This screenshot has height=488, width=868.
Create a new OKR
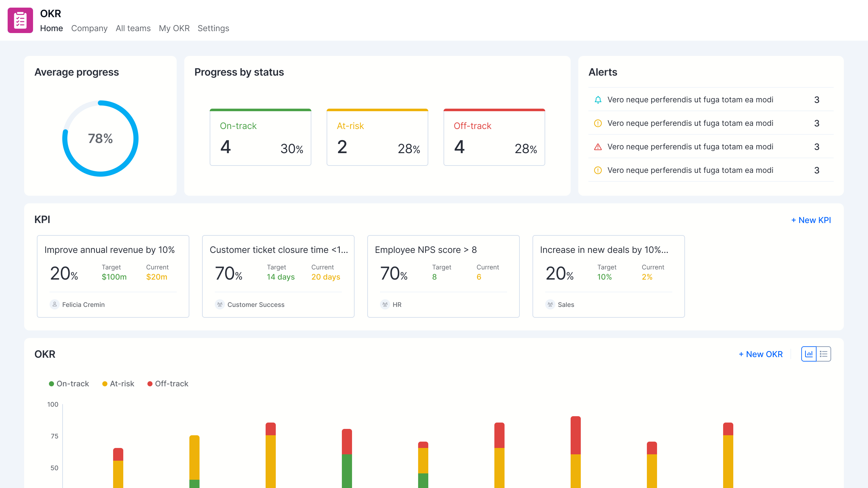761,354
